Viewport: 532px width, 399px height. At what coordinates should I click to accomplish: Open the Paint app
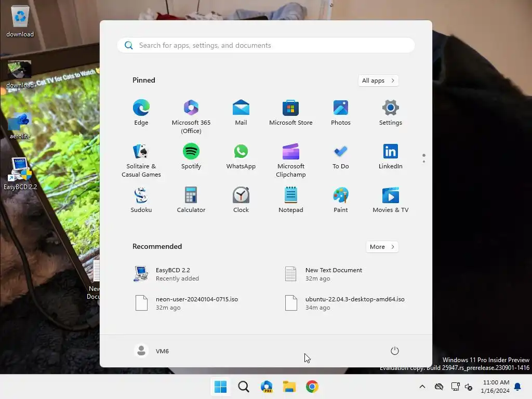point(341,200)
